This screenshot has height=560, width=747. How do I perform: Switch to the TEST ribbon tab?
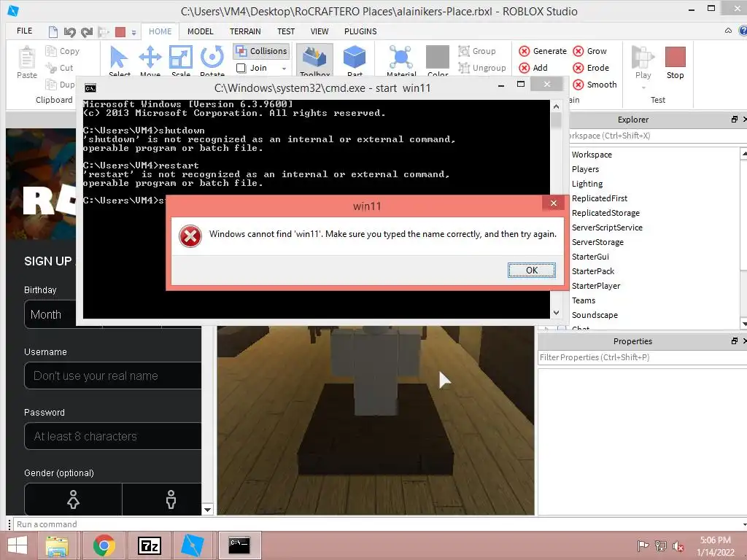tap(286, 31)
